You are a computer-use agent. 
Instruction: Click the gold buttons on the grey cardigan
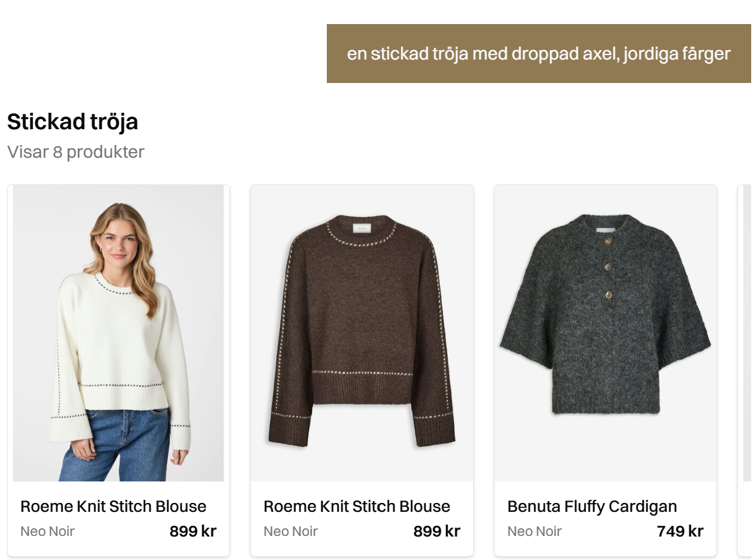[x=608, y=267]
